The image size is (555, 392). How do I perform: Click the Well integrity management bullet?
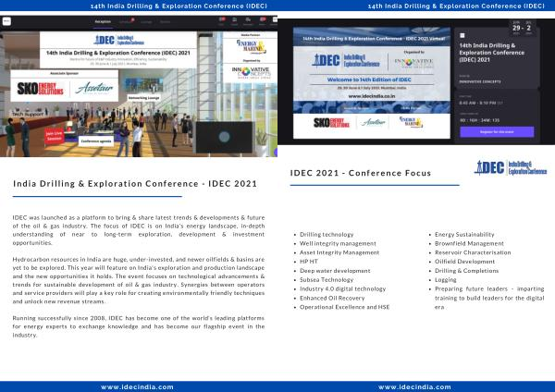[x=338, y=243]
